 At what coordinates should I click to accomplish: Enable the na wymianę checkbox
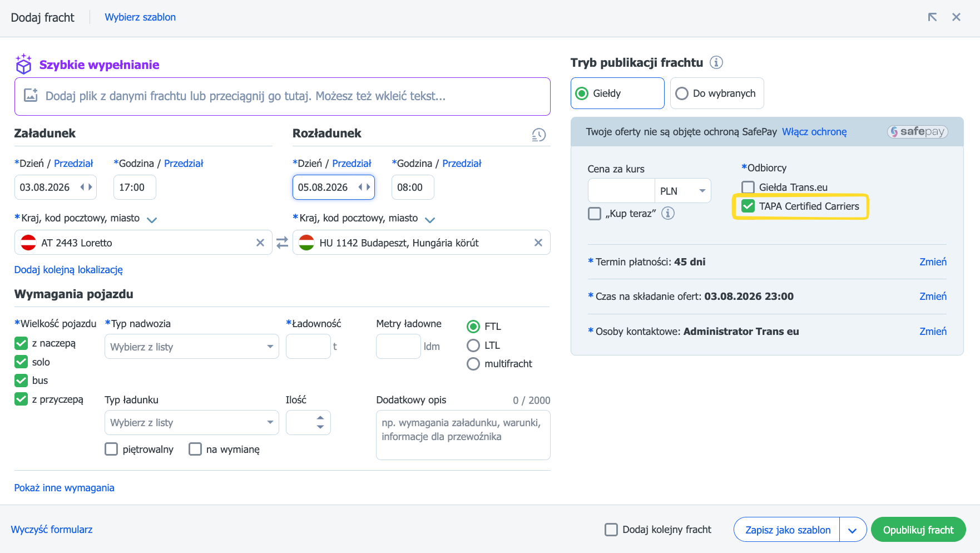coord(195,449)
